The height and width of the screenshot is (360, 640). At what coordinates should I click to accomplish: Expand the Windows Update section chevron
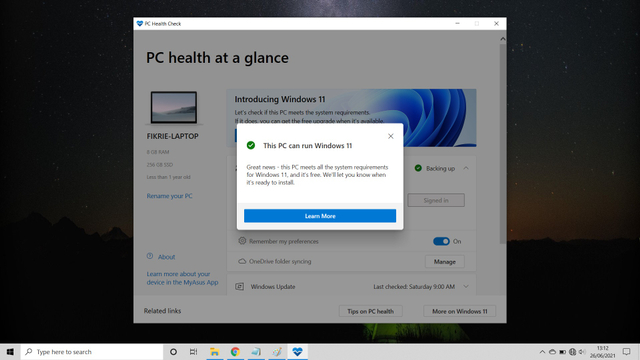[466, 287]
